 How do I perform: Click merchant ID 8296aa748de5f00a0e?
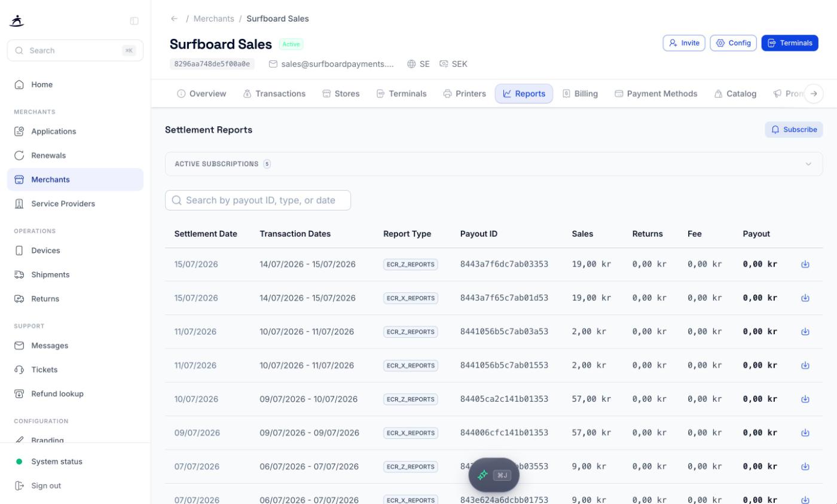[212, 64]
